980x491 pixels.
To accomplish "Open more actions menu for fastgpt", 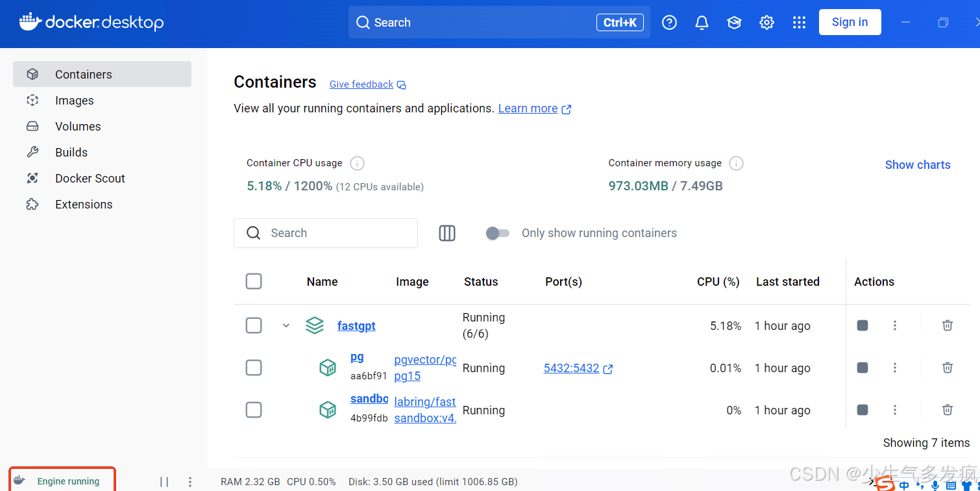I will [895, 325].
